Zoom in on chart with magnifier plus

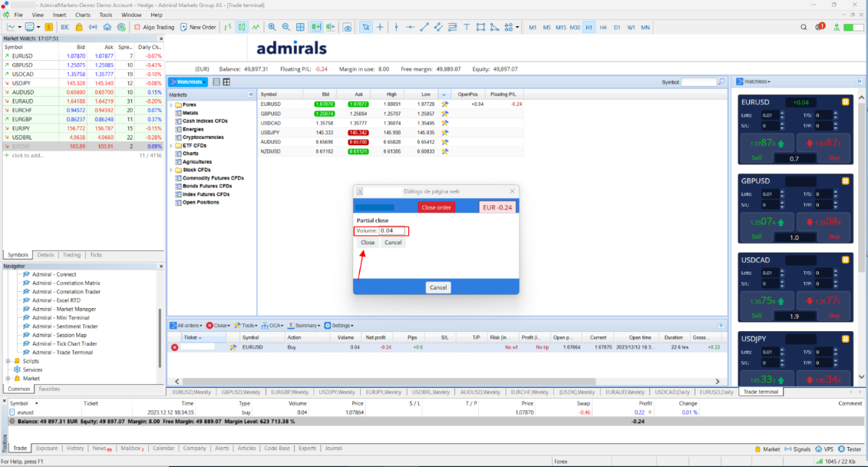(x=272, y=27)
